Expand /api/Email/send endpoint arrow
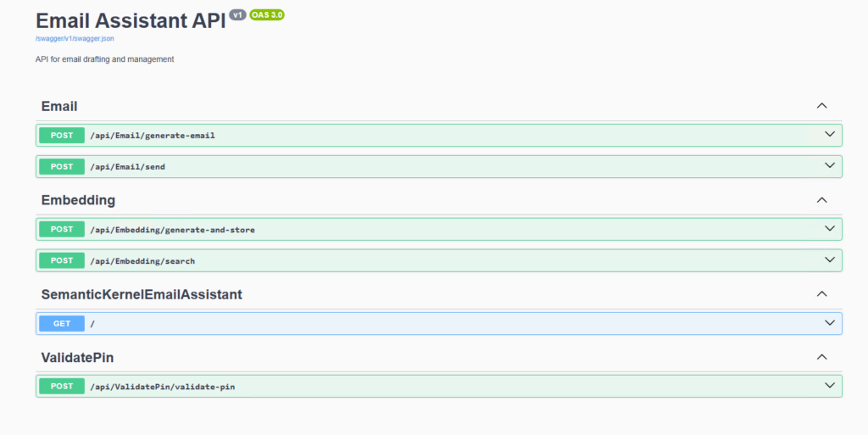 [829, 165]
